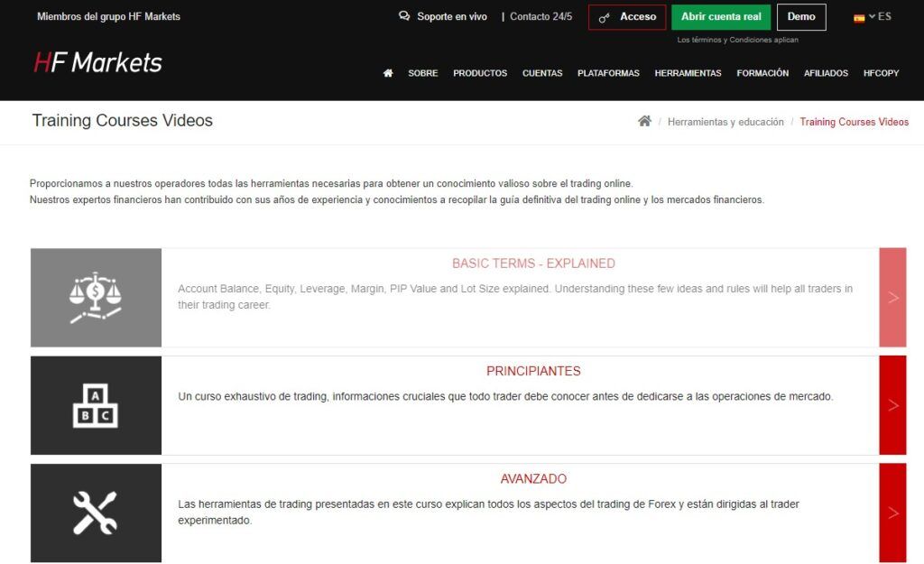Open PRINCIPIANTES course title
Screen dimensions: 924x564
tap(533, 371)
